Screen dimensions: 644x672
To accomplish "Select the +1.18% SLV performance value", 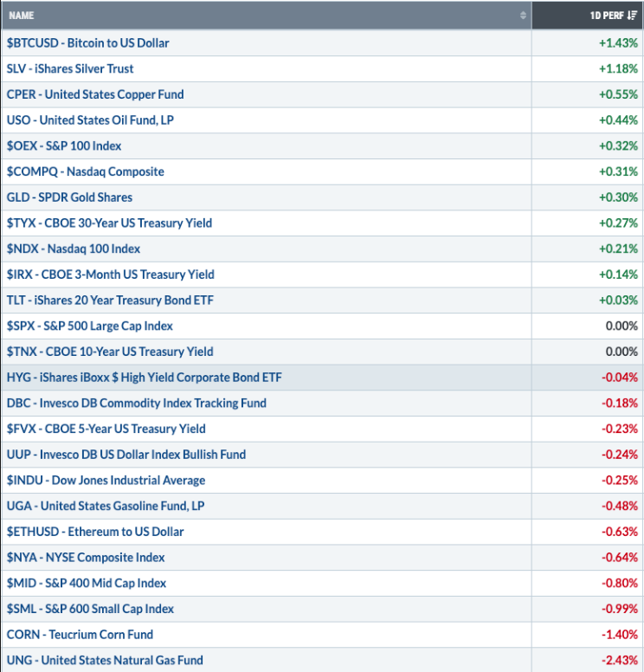I will 618,68.
